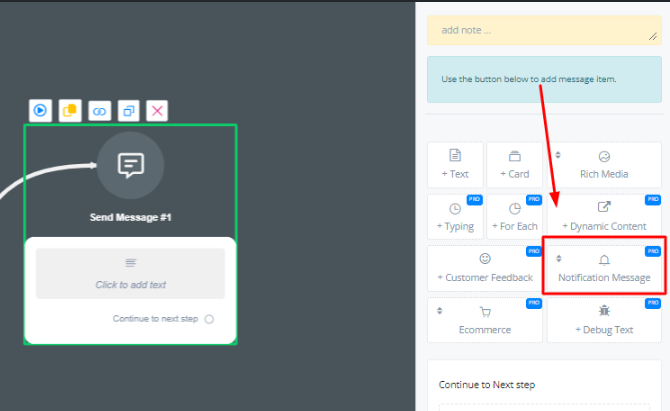The image size is (670, 411).
Task: Expand the Ecommerce options
Action: point(485,320)
